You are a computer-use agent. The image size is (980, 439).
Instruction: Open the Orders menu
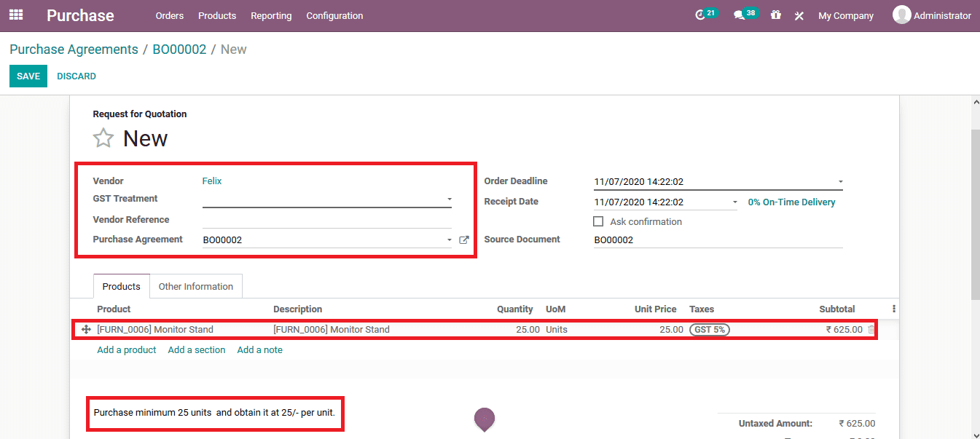coord(170,15)
